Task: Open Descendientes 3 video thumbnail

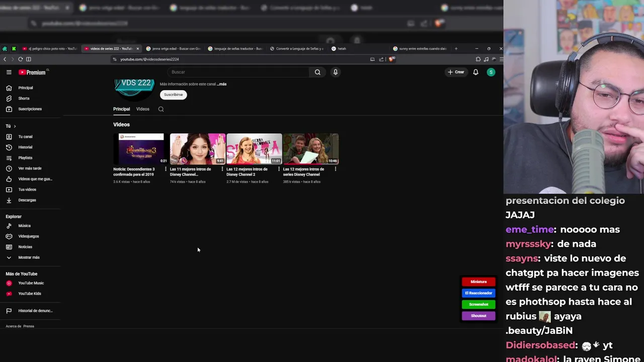Action: (141, 149)
